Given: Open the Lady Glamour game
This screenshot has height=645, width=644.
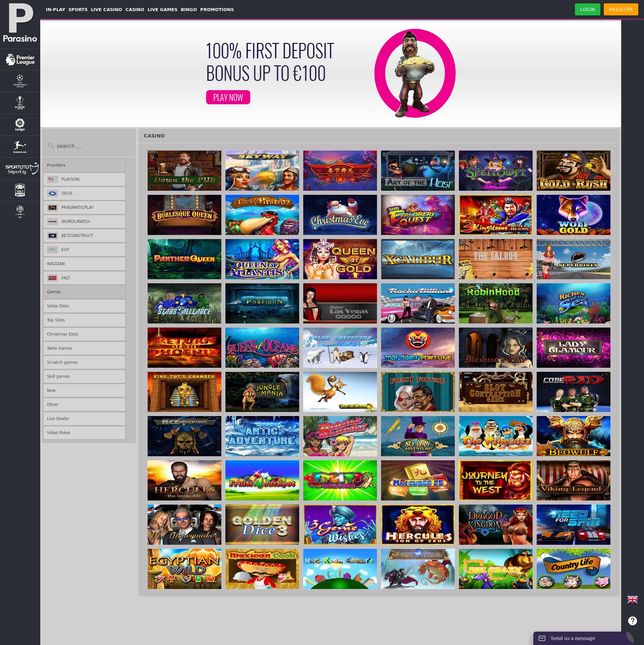Looking at the screenshot, I should 574,348.
